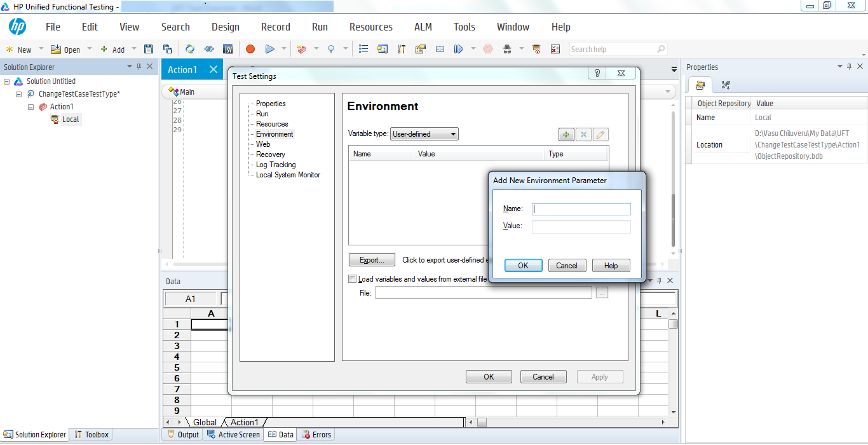Viewport: 868px width, 445px height.
Task: Click the search magnifier in Search help box
Action: coord(661,49)
